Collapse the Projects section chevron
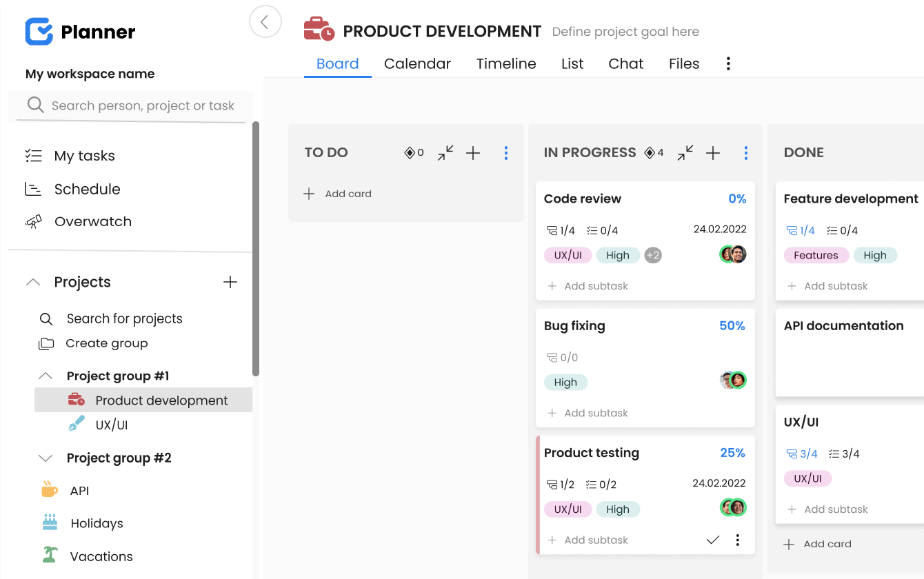 tap(33, 282)
